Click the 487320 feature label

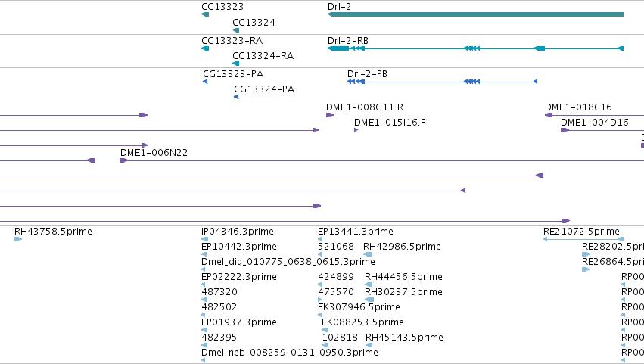[219, 292]
